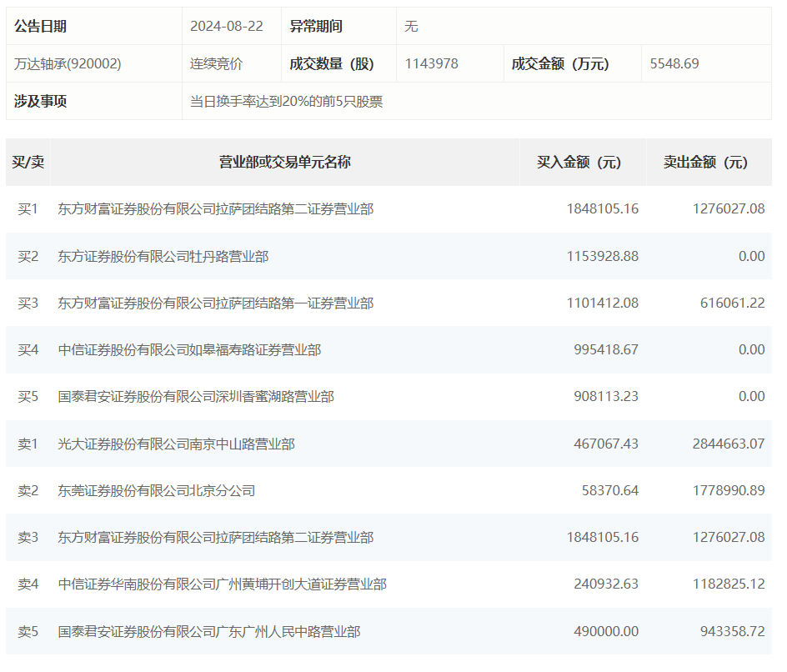Click sell amount 1276027.08 in 卖3 row
This screenshot has height=672, width=787.
pos(729,537)
